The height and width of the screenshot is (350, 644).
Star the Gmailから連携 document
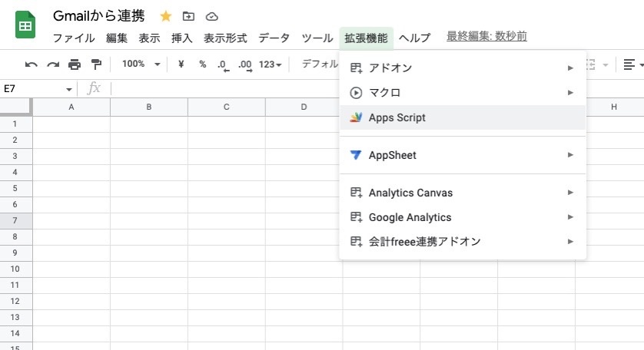tap(165, 16)
